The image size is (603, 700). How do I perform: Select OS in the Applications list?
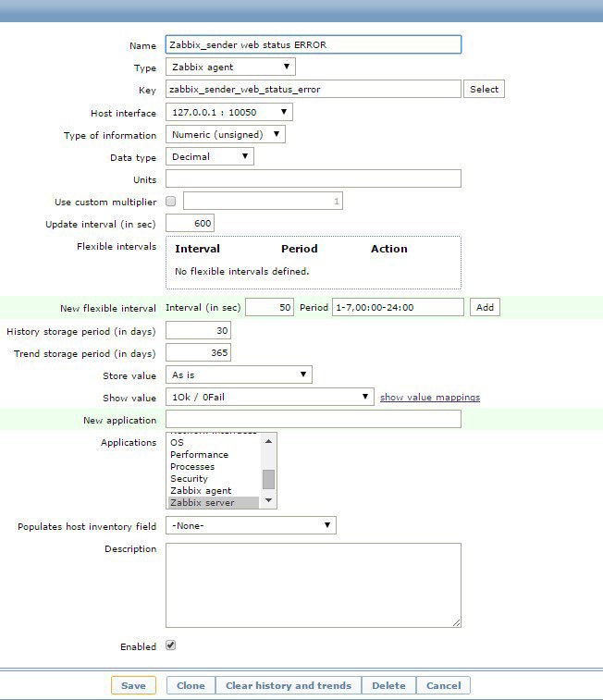(x=214, y=442)
